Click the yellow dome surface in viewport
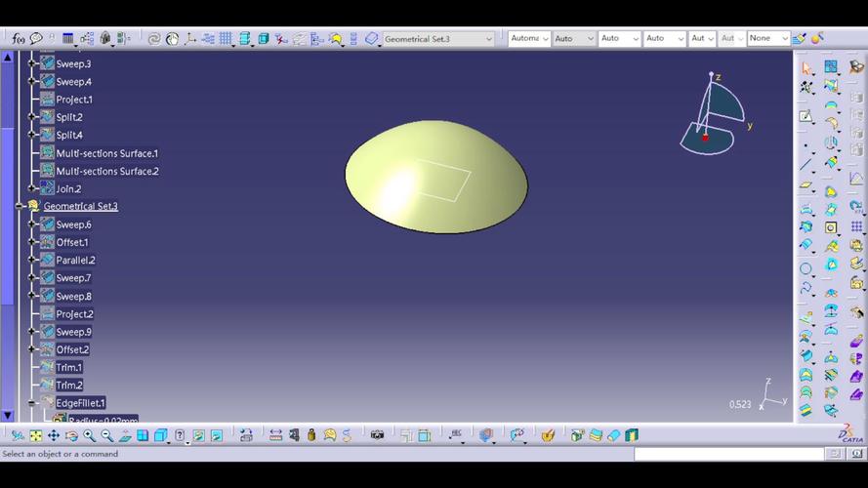 click(436, 177)
